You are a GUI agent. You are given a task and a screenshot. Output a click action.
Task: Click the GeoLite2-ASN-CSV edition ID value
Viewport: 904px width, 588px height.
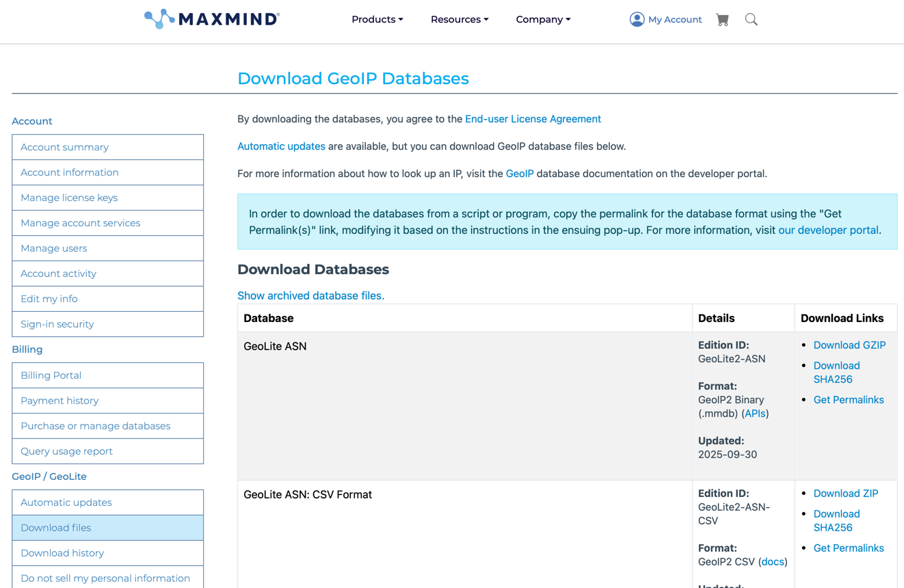tap(734, 514)
